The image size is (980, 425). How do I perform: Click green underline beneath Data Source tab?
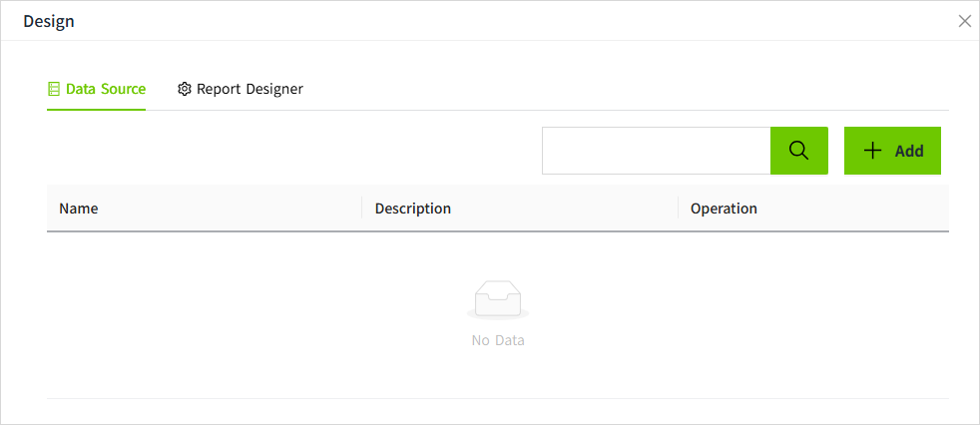click(x=97, y=109)
